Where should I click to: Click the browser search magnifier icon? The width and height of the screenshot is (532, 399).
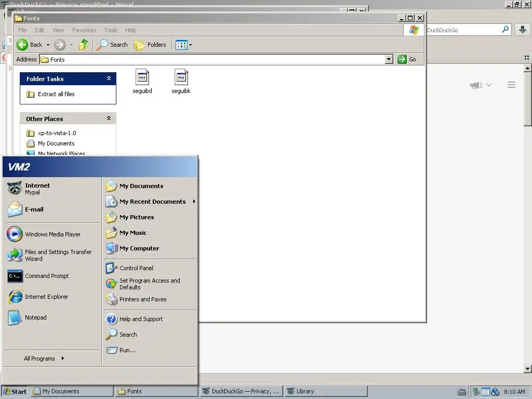click(x=505, y=30)
